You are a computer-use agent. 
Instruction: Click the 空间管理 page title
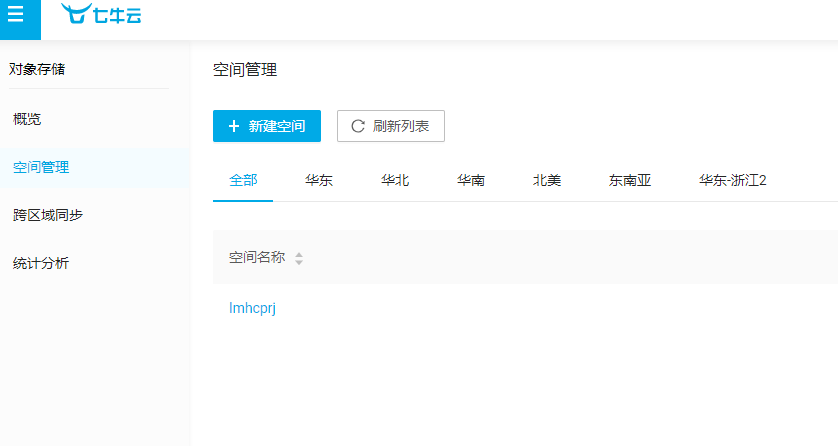pyautogui.click(x=245, y=70)
